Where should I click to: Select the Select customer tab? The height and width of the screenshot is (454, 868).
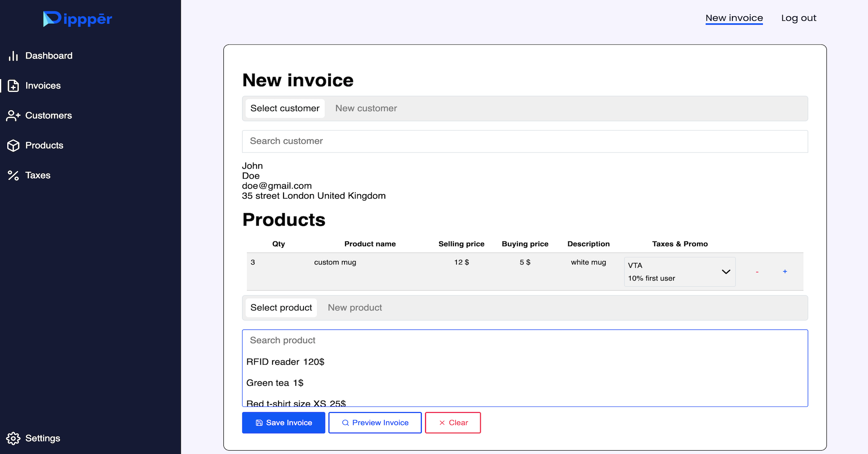285,108
